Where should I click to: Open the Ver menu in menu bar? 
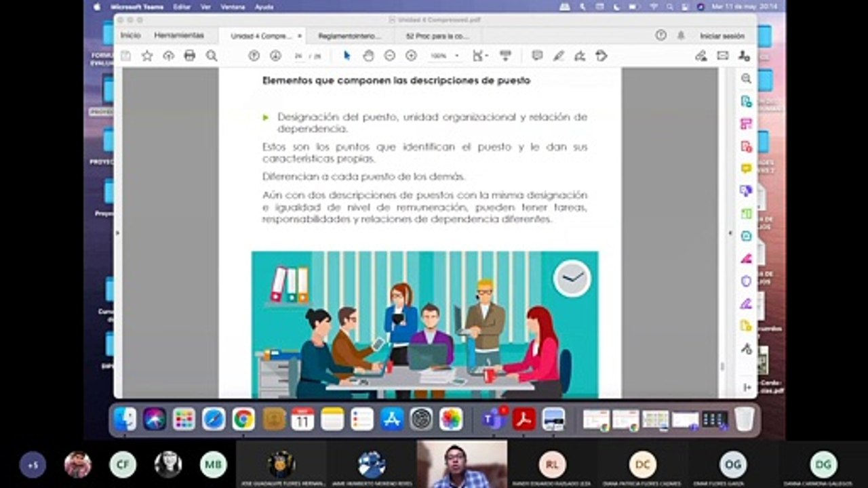[x=205, y=7]
